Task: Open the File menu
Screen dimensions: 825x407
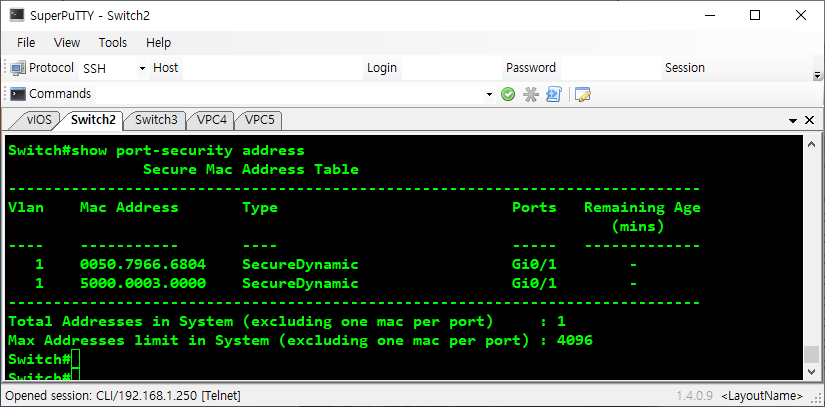Action: tap(26, 43)
